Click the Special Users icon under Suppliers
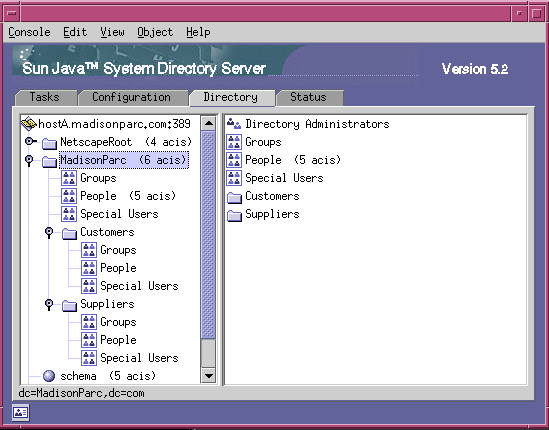The width and height of the screenshot is (549, 430). pos(89,358)
